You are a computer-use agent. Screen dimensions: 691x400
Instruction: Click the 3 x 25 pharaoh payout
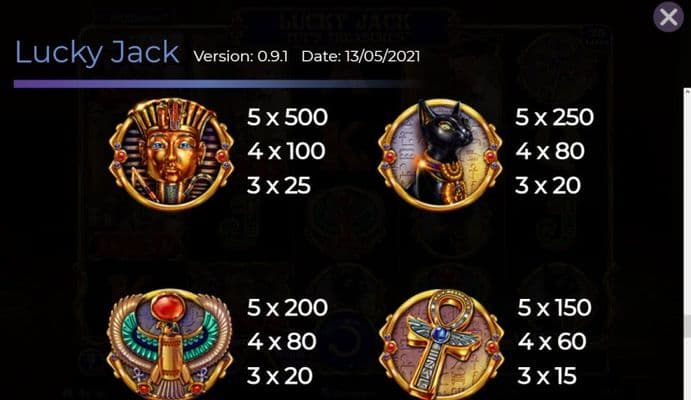tap(279, 185)
